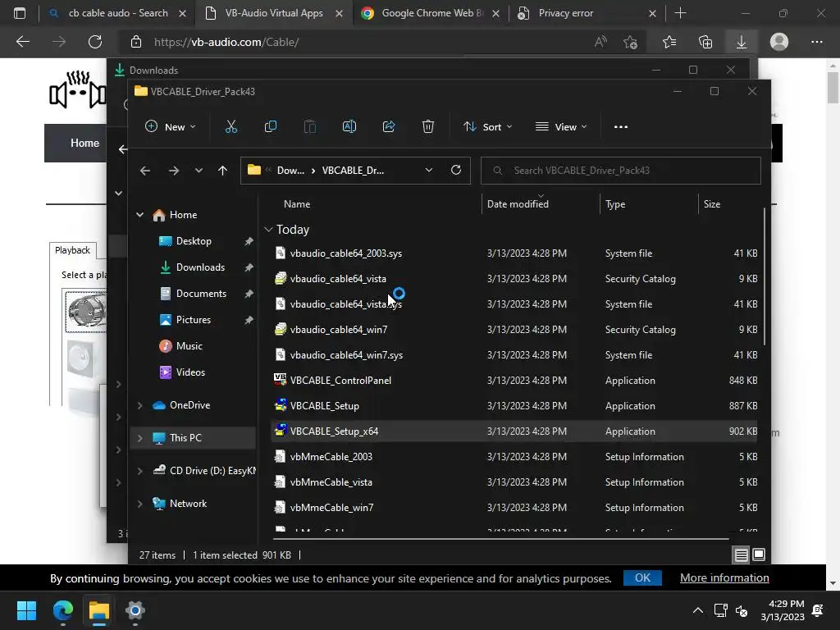This screenshot has height=630, width=840.
Task: Open the New dropdown in Explorer toolbar
Action: (x=171, y=127)
